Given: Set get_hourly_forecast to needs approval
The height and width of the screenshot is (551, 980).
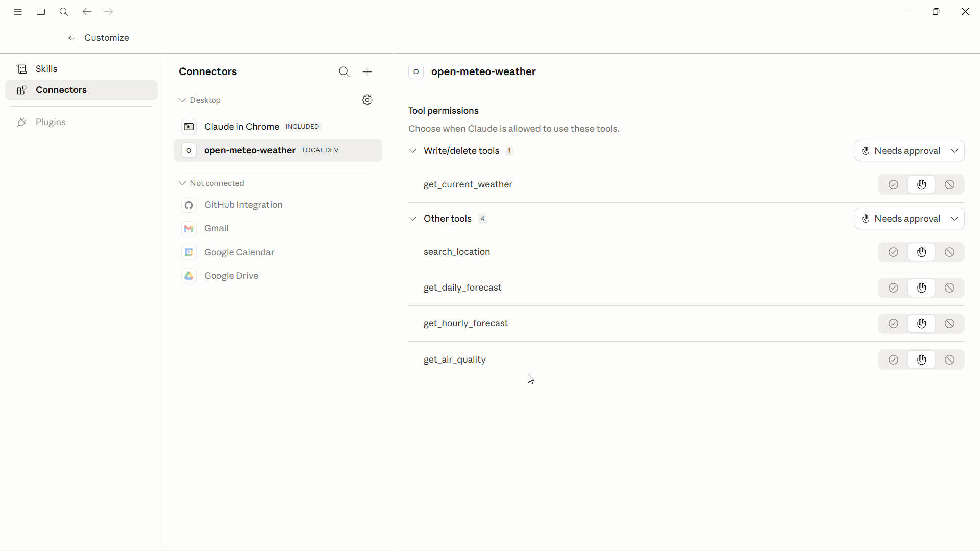Looking at the screenshot, I should point(921,324).
